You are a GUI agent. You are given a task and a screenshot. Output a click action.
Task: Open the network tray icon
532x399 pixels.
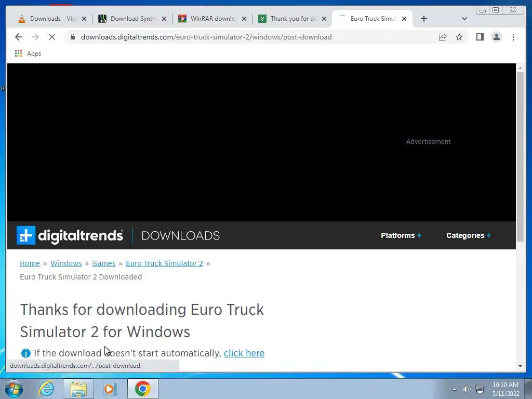(480, 389)
